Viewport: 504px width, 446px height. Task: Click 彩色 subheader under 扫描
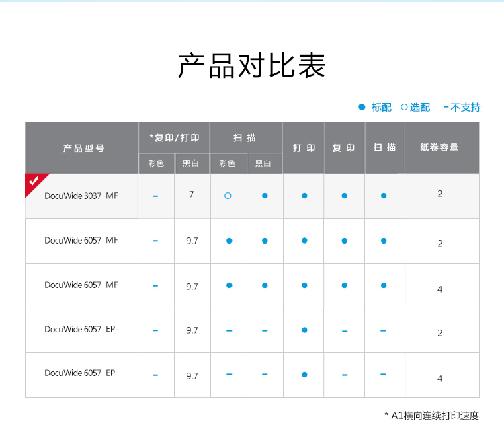click(x=227, y=163)
